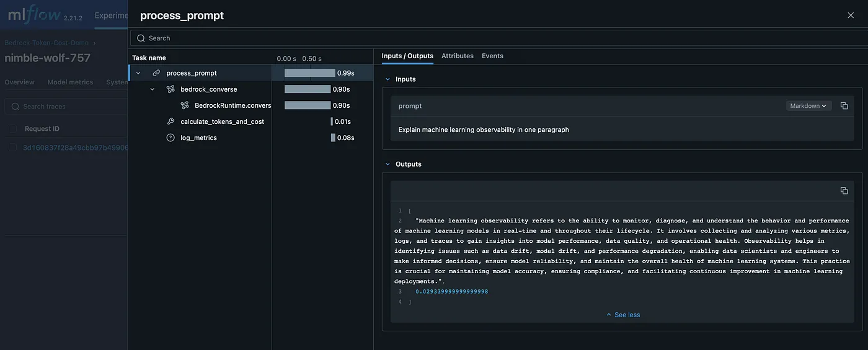Click the question-mark icon for log_metrics

[x=170, y=138]
